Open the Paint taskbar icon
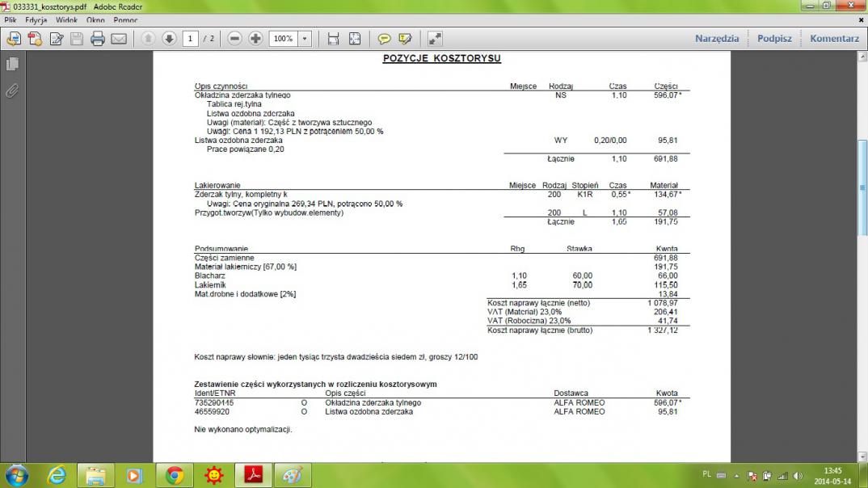This screenshot has width=868, height=488. coord(293,475)
